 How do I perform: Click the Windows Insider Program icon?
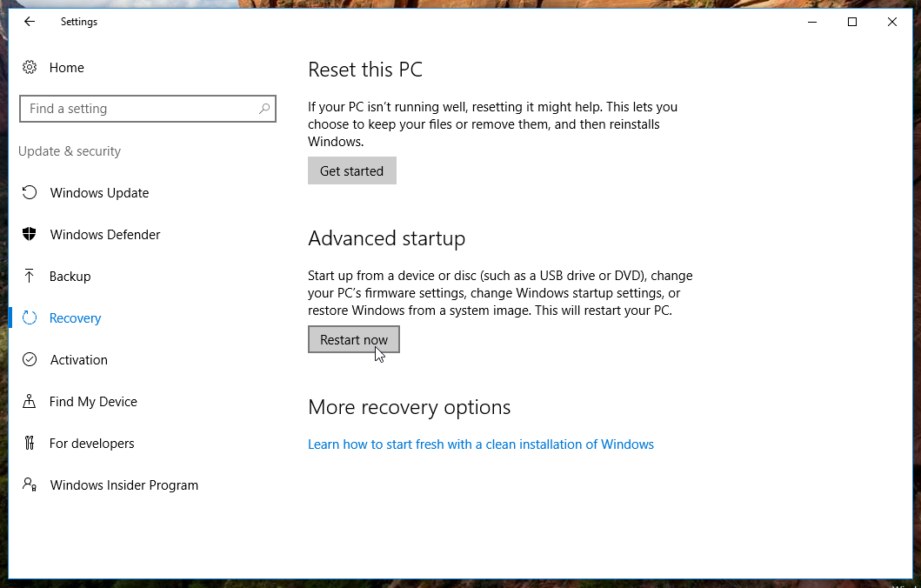tap(30, 484)
